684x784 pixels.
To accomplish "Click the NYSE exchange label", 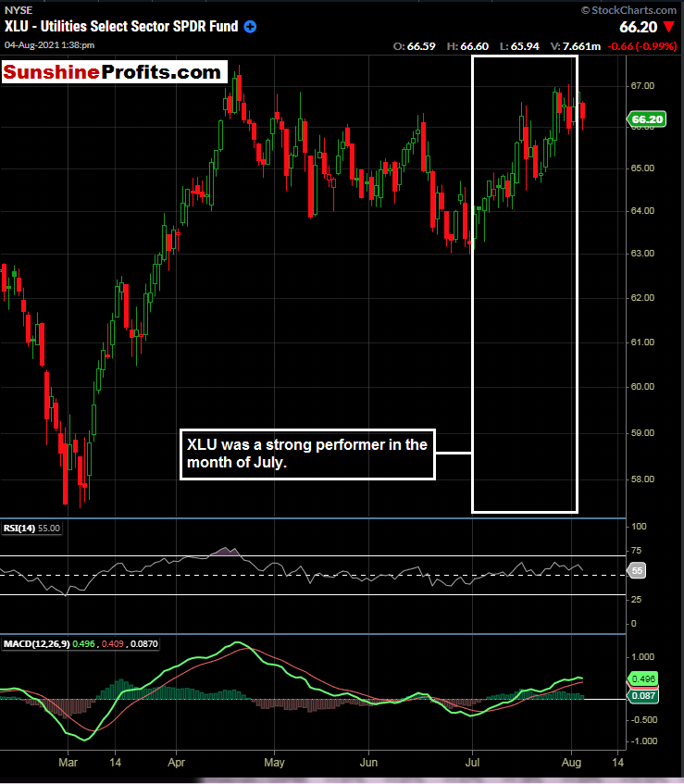I will click(19, 10).
